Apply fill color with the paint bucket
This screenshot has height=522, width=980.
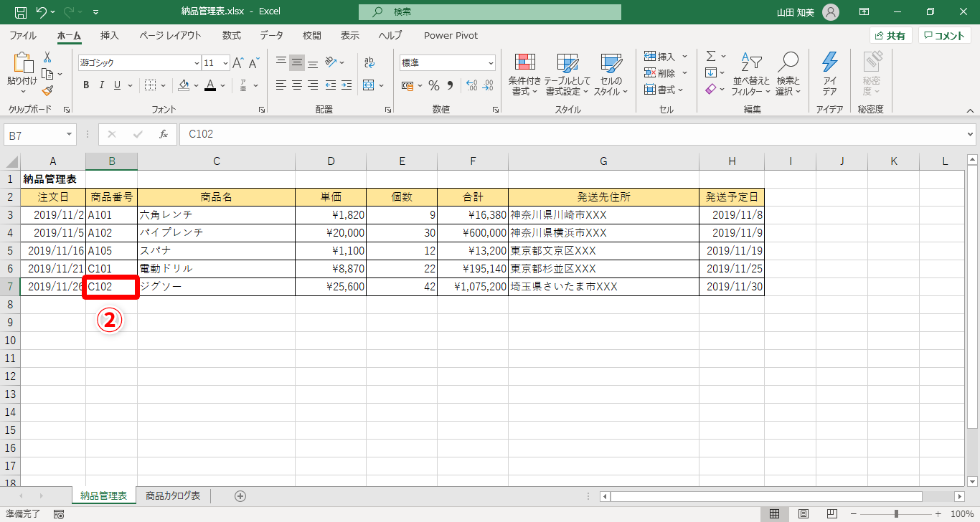184,85
